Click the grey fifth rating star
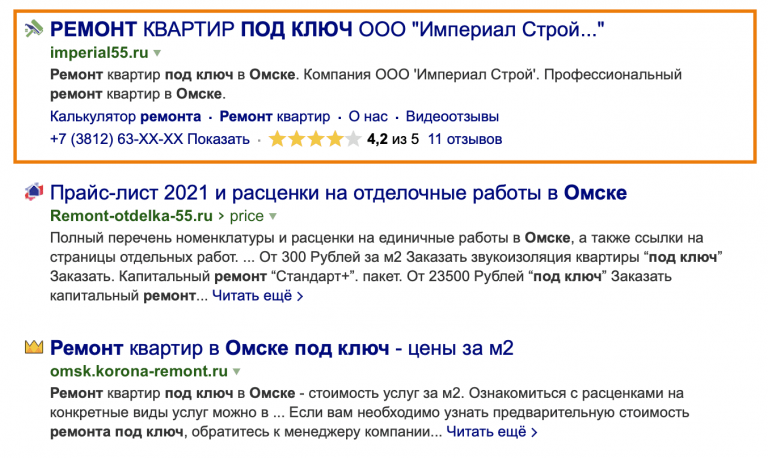This screenshot has height=458, width=768. point(353,139)
